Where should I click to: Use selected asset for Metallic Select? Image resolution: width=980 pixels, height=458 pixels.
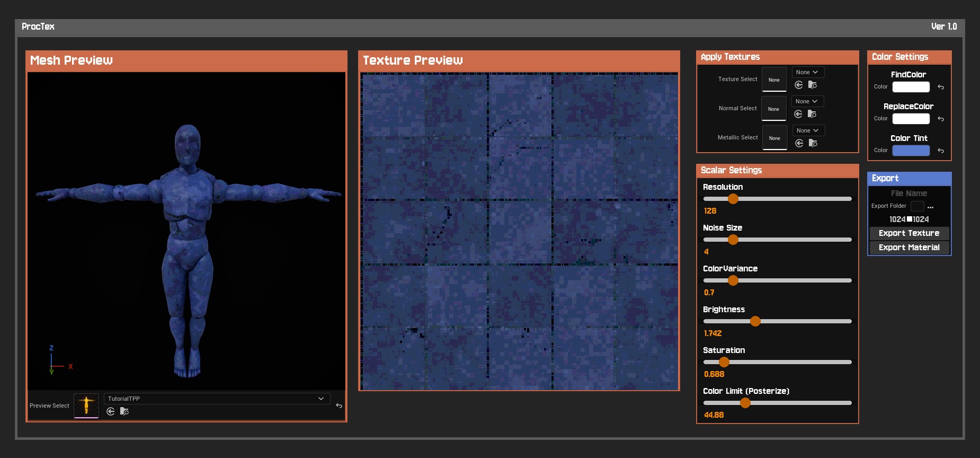(799, 143)
